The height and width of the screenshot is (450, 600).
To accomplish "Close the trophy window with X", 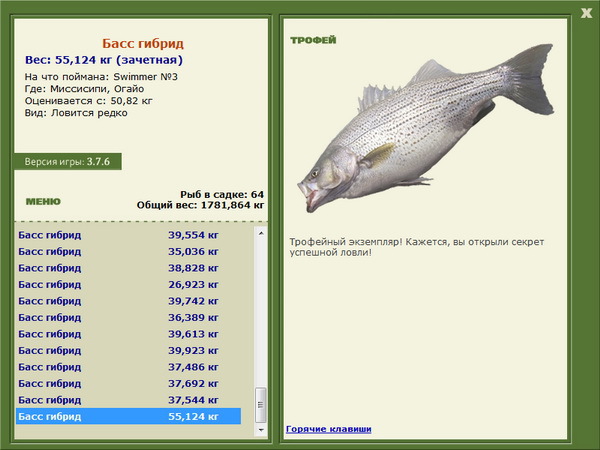I will tap(586, 13).
